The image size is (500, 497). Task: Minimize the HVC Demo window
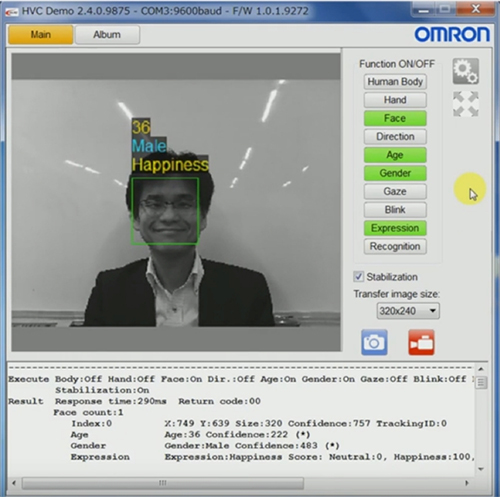[423, 9]
